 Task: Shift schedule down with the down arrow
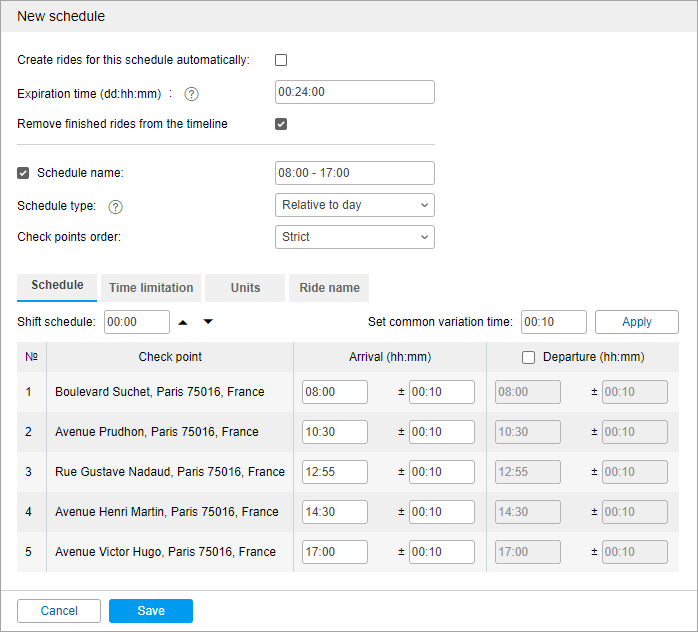click(208, 322)
